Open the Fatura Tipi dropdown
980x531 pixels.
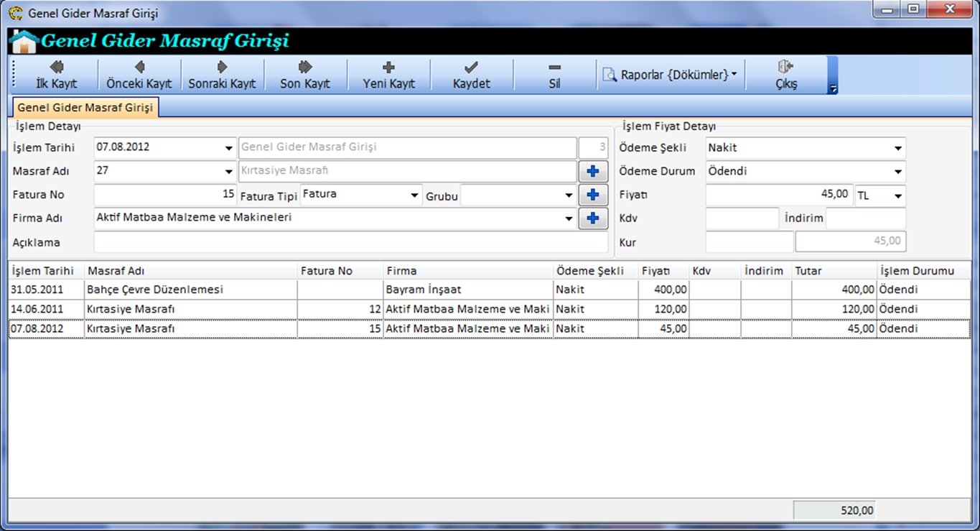coord(414,195)
